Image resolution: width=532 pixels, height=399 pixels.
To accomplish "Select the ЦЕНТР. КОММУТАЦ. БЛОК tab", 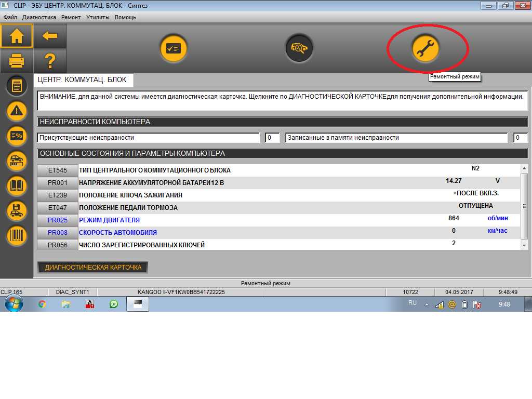I will point(83,79).
